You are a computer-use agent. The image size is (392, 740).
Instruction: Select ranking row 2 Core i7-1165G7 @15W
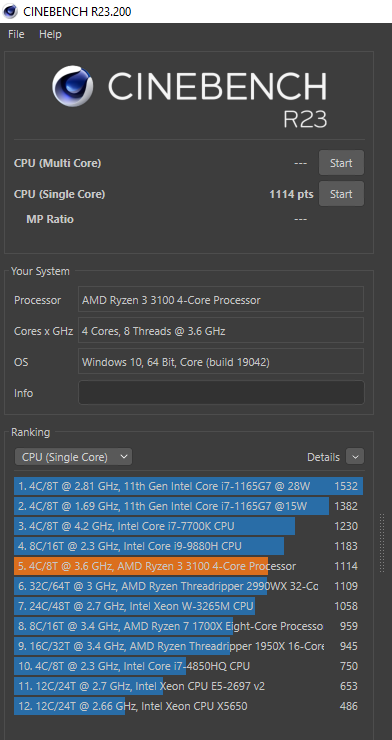[x=188, y=506]
